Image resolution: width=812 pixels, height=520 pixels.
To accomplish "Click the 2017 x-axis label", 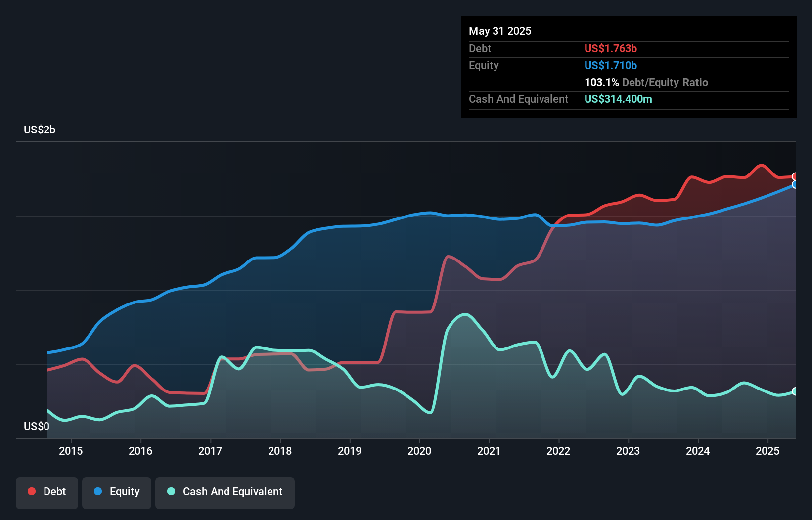I will (210, 451).
